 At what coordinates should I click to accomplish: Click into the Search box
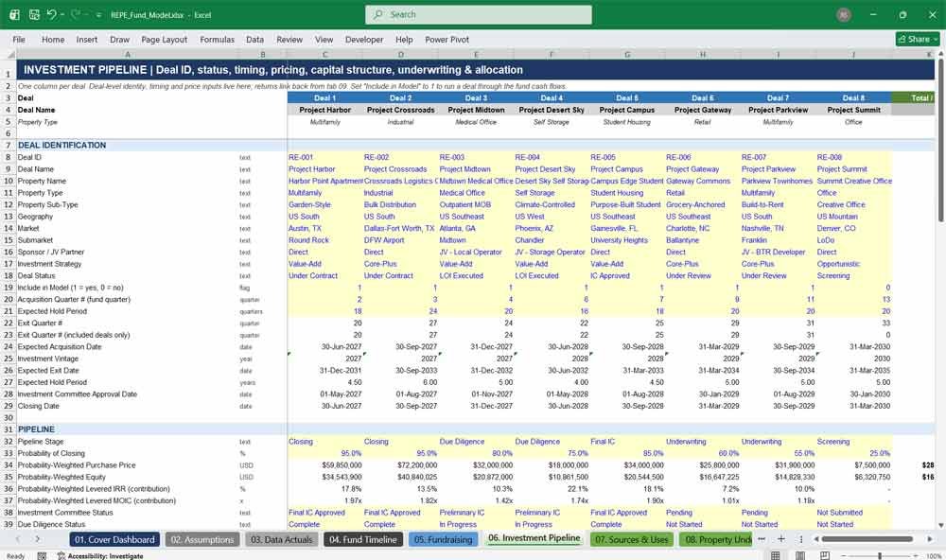coord(479,14)
